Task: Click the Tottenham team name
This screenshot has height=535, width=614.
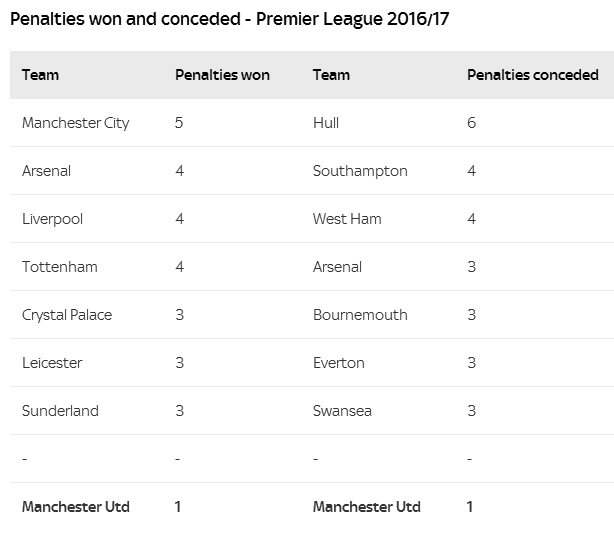Action: (60, 267)
